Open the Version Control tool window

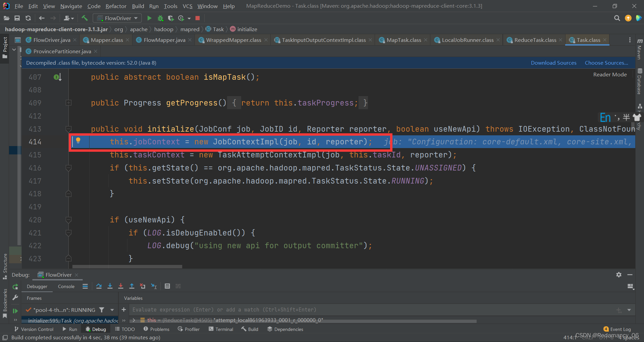[34, 329]
